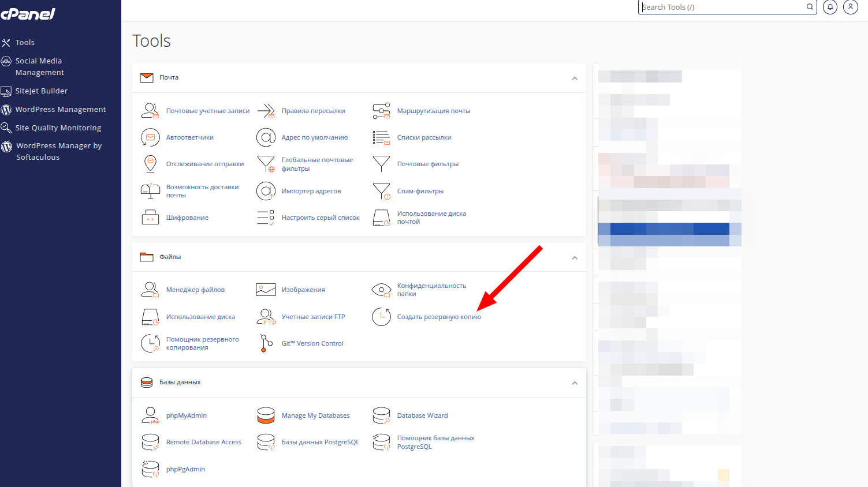Click the Remote Database Access icon
This screenshot has width=868, height=487.
[150, 442]
